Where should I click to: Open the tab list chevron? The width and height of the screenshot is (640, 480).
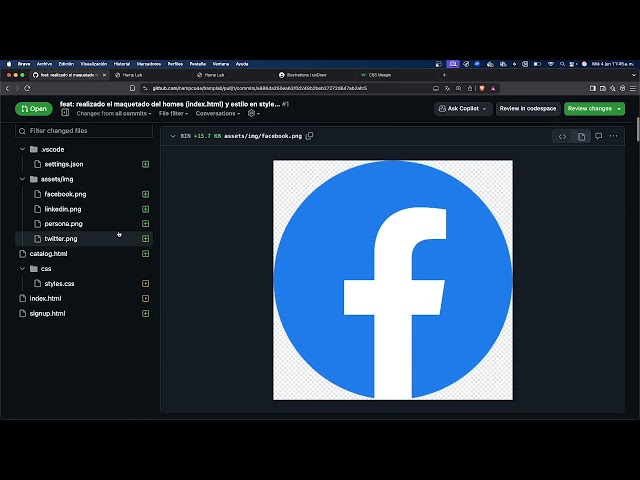pyautogui.click(x=633, y=75)
